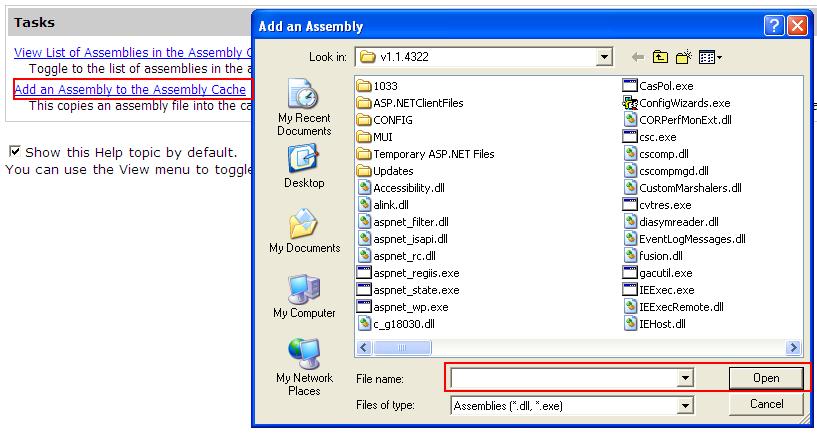This screenshot has width=817, height=433.
Task: Select the Updates folder
Action: tap(386, 171)
